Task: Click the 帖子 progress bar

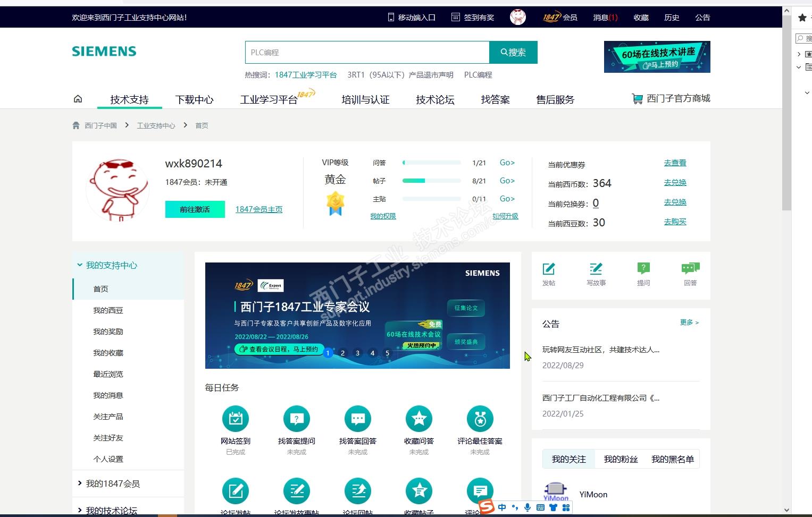Action: click(x=432, y=181)
